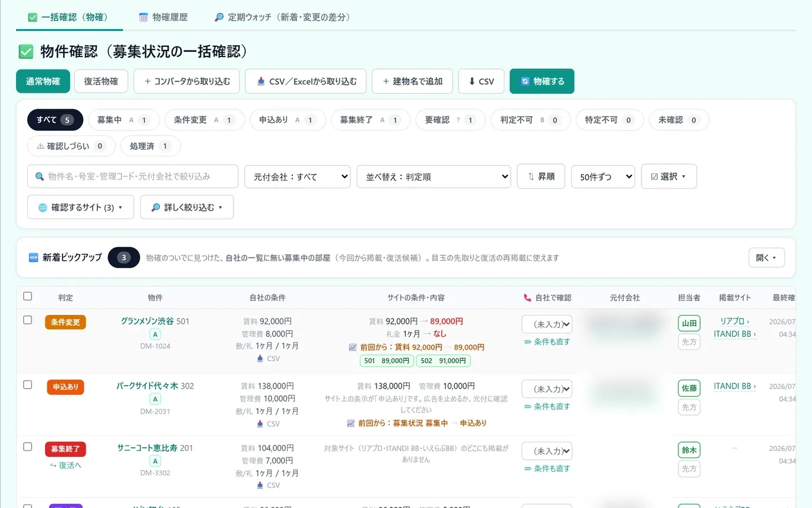Open the 元付会社：すべて dropdown
This screenshot has width=812, height=508.
tap(298, 176)
